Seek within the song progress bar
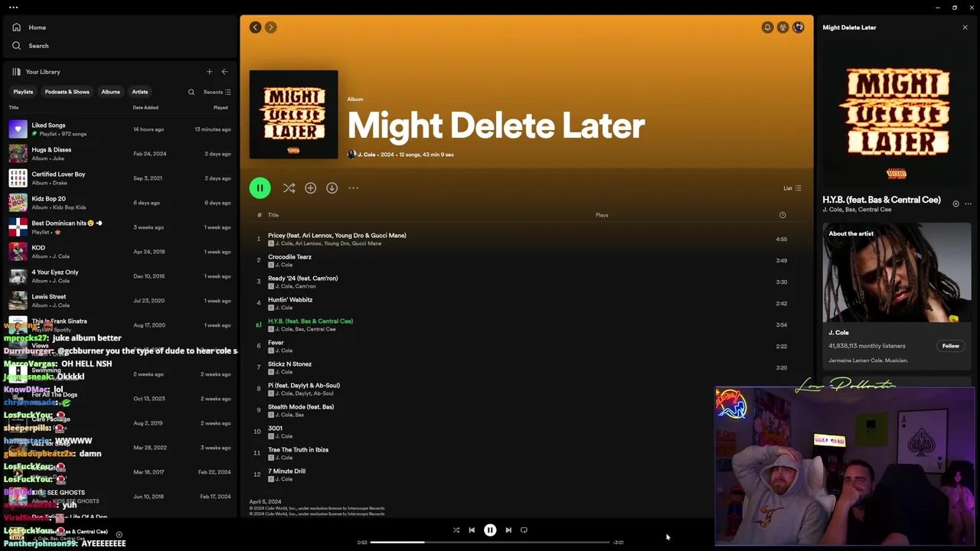980x551 pixels. [x=490, y=542]
